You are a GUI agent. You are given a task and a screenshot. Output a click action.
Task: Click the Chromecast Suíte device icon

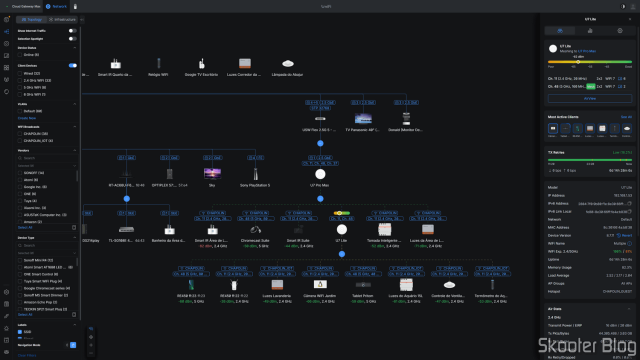pos(256,230)
